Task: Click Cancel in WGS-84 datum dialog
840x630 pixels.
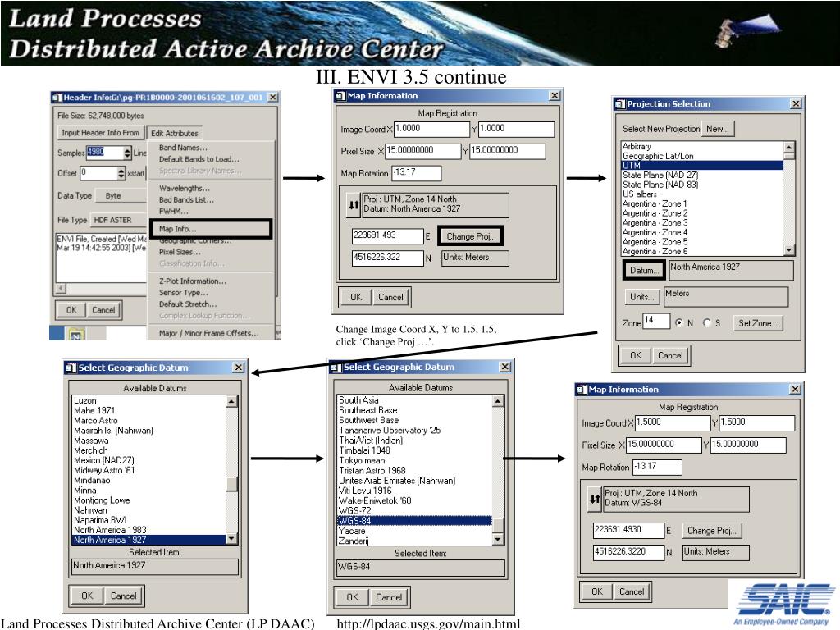Action: (x=388, y=597)
